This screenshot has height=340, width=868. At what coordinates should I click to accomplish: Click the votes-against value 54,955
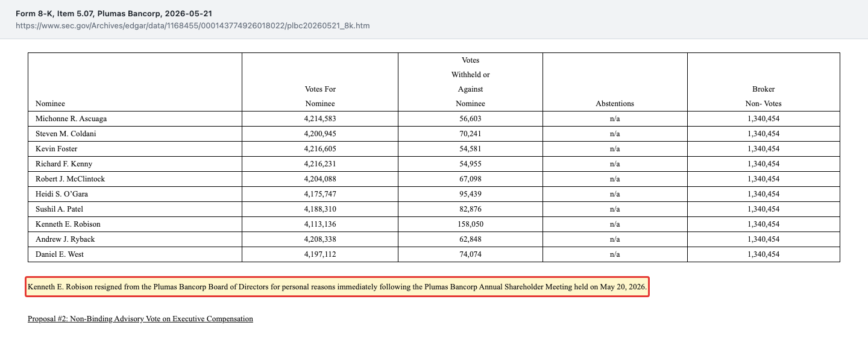(x=470, y=164)
